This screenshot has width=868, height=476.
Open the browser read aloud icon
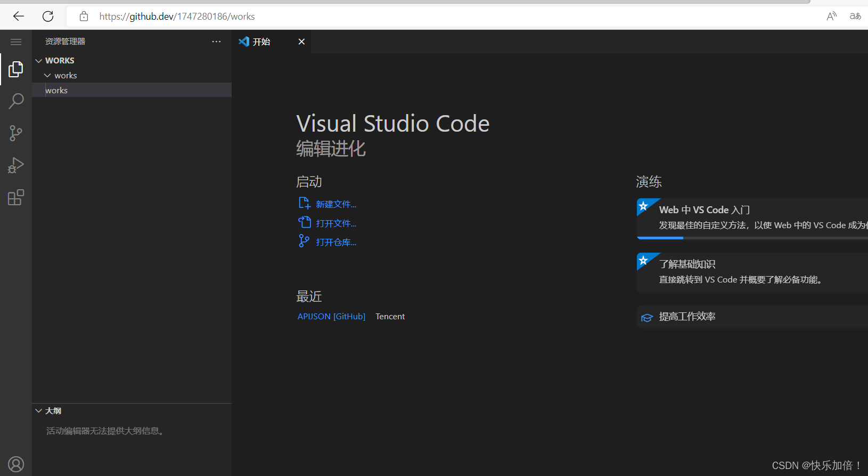(x=831, y=16)
